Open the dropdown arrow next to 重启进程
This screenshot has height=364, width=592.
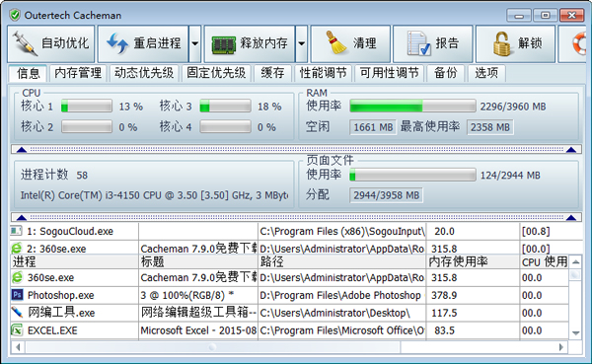click(194, 43)
